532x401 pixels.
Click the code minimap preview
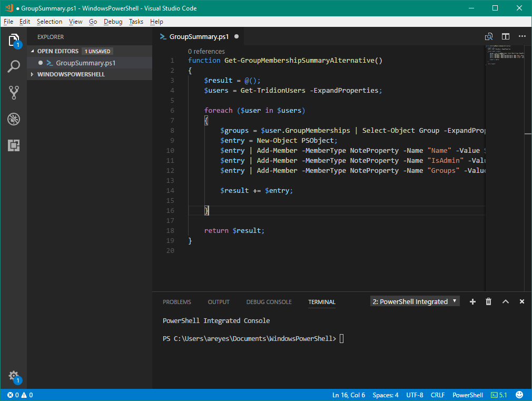click(x=505, y=55)
